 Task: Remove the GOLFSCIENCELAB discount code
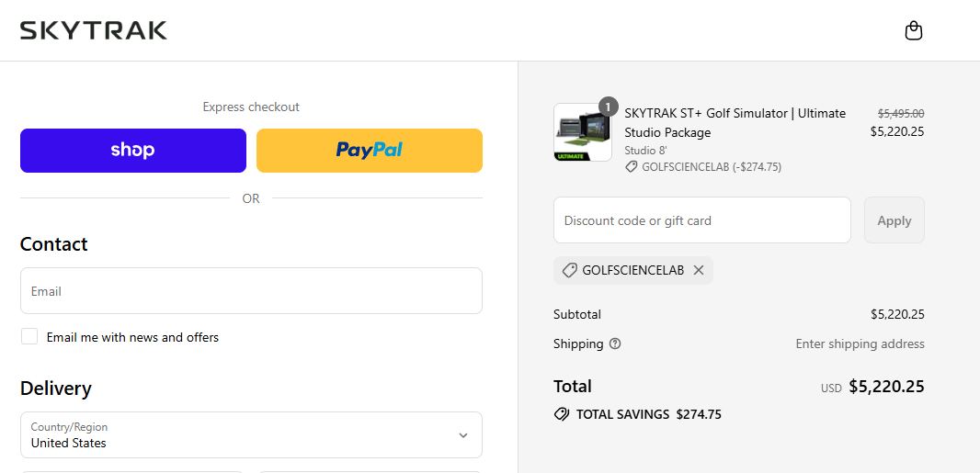pos(699,270)
